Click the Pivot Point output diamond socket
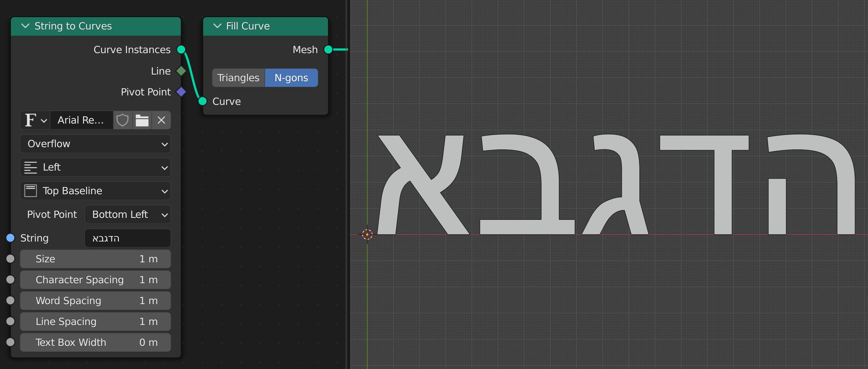Screen dimensions: 868x369 click(181, 92)
